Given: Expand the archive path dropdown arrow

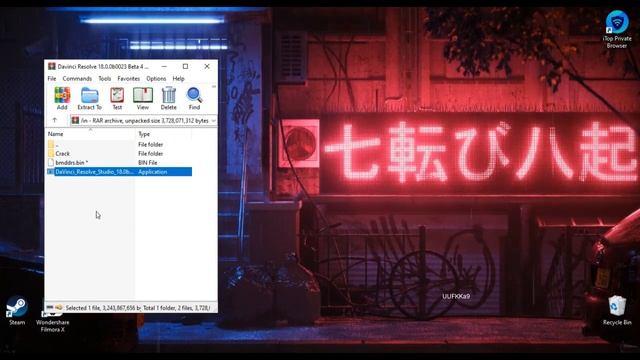Looking at the screenshot, I should pos(213,121).
